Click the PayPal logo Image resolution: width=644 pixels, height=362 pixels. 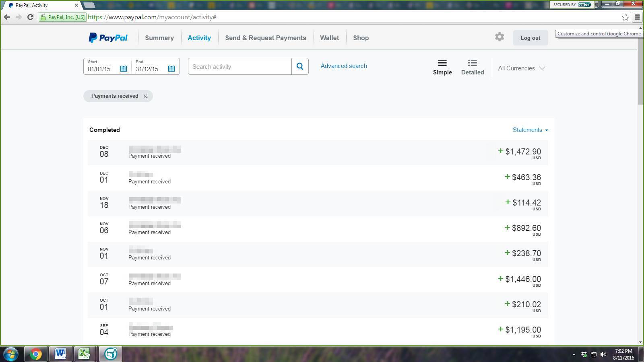point(108,38)
